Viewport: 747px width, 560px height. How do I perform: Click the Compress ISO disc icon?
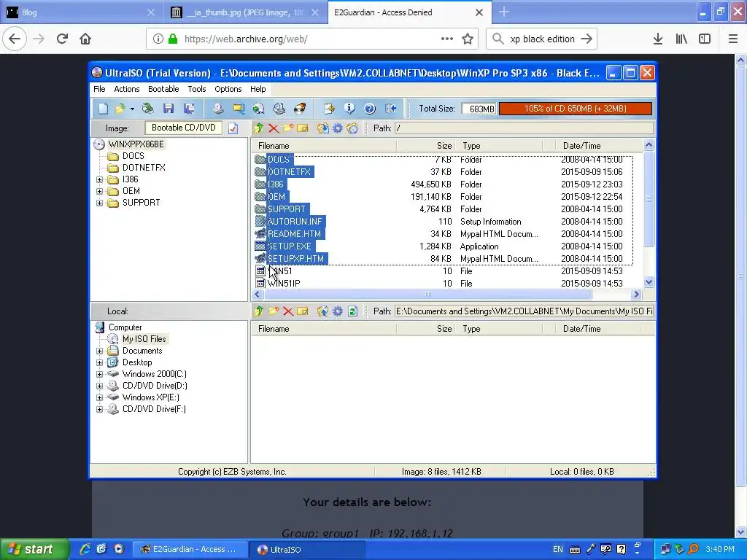point(259,109)
